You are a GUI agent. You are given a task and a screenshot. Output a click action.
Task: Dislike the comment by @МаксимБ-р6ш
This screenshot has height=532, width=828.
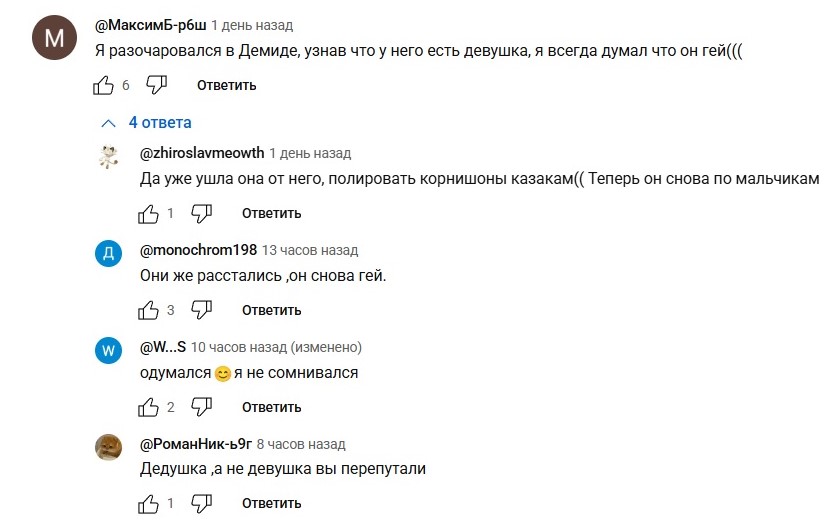pyautogui.click(x=156, y=85)
